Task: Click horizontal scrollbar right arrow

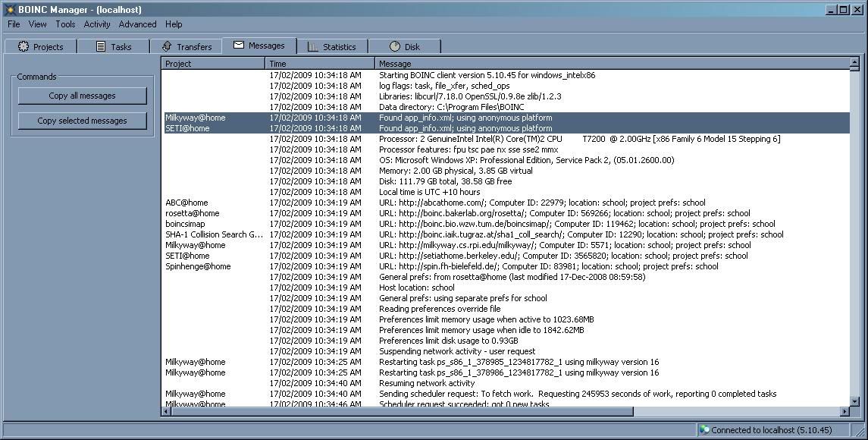Action: (844, 411)
